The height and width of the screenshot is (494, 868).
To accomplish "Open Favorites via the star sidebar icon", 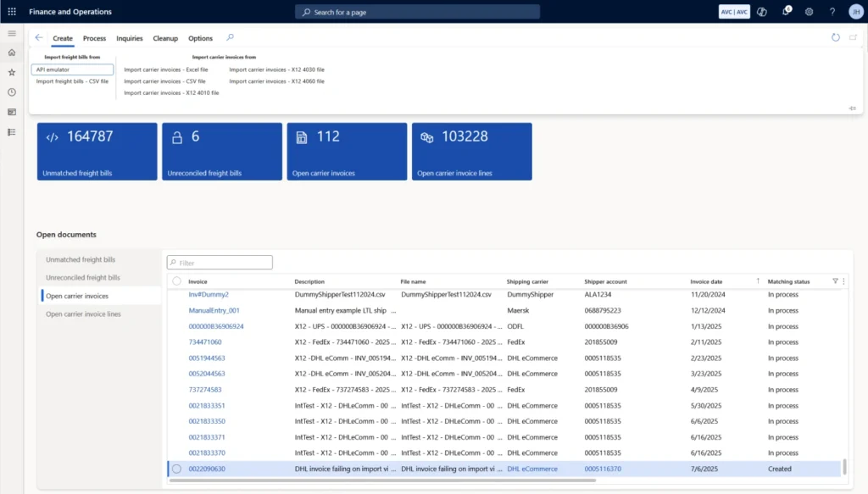I will 12,72.
